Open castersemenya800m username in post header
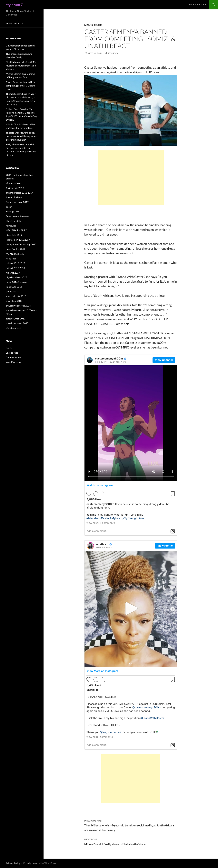218x868 pixels. 109,358
